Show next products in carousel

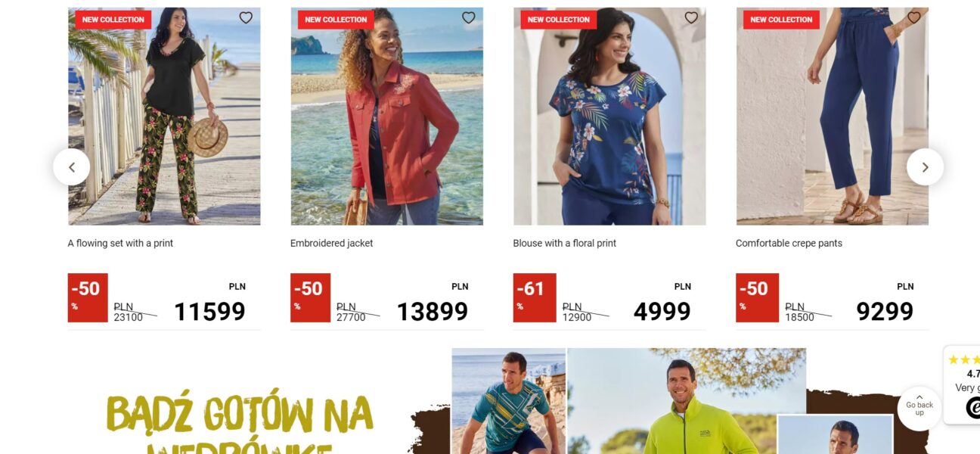tap(925, 167)
